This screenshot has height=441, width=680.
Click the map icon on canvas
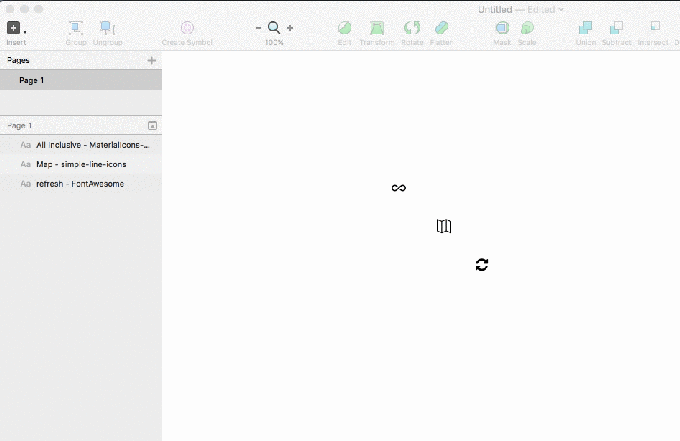[x=444, y=226]
